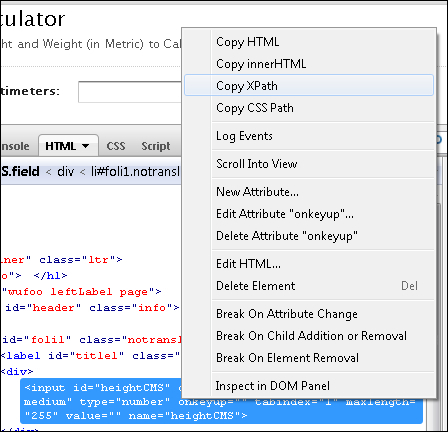Image resolution: width=448 pixels, height=432 pixels.
Task: Select the "wufoo leftLabel page" node
Action: [82, 292]
